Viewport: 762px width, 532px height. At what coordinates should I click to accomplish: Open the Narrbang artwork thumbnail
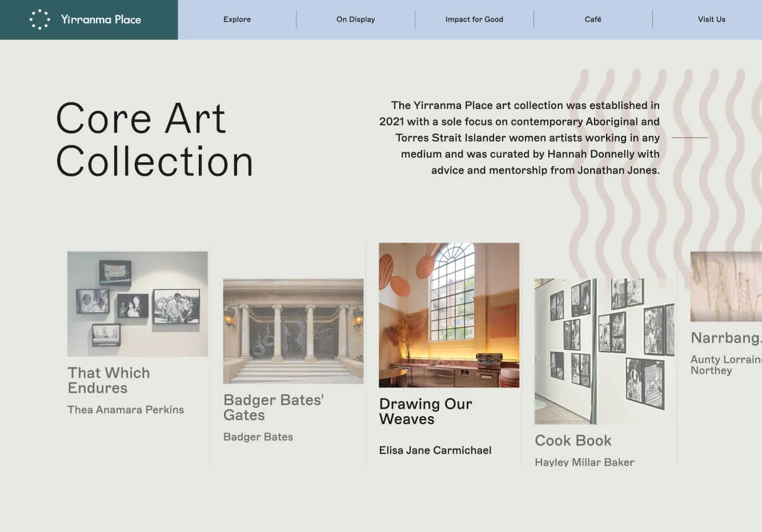coord(726,287)
